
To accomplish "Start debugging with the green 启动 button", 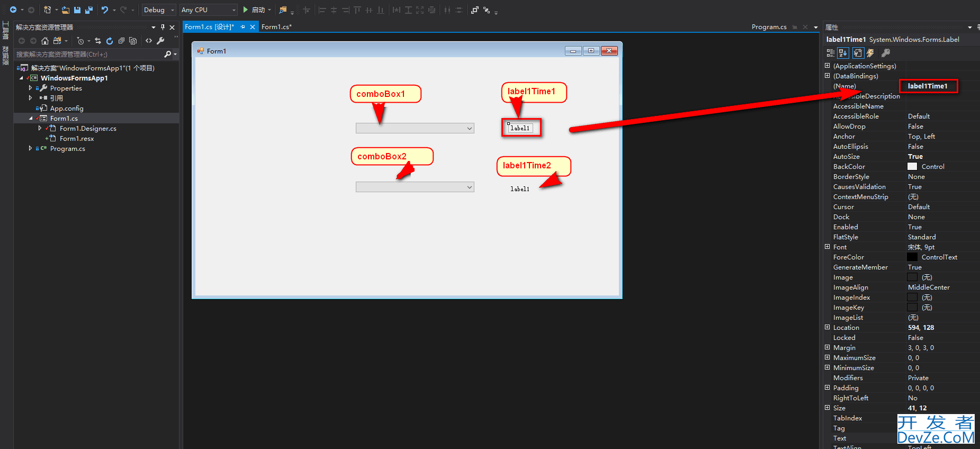I will [254, 10].
